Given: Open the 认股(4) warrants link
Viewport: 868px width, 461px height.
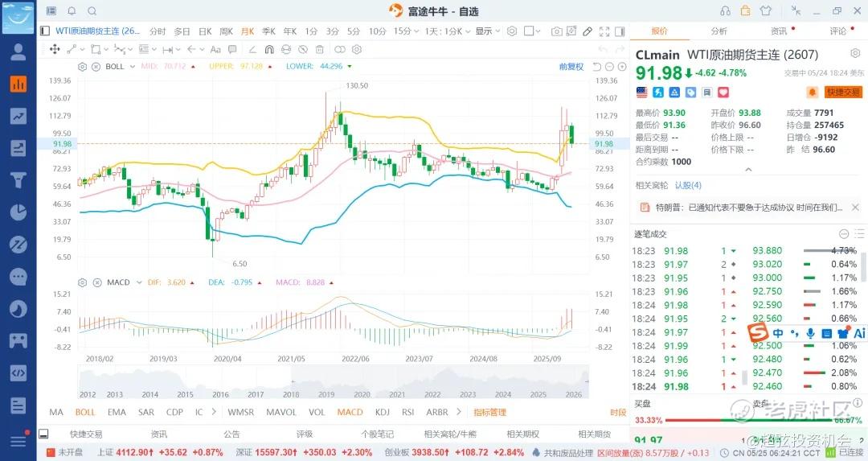Looking at the screenshot, I should coord(688,185).
